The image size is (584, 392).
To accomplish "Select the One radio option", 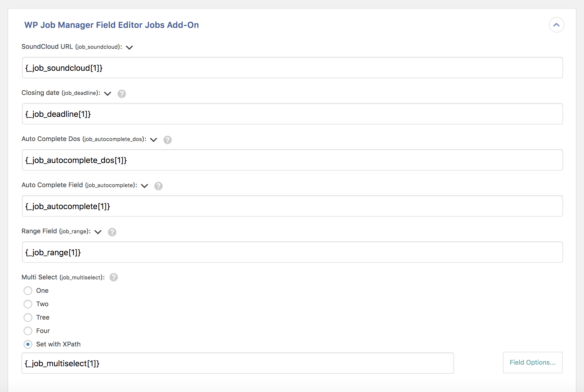I will 28,291.
